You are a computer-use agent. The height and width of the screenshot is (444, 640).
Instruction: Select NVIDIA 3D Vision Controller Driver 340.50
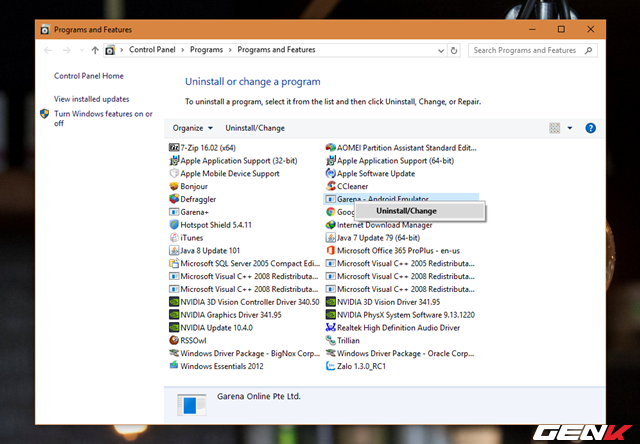coord(244,302)
